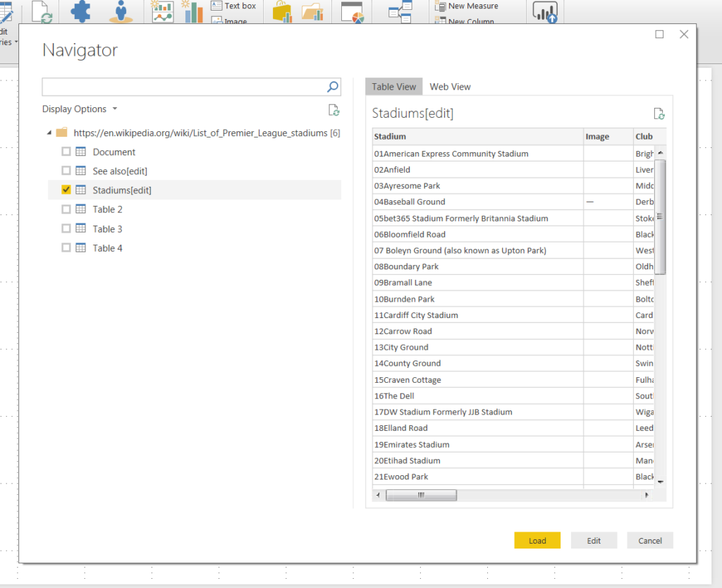Click the blue puzzle piece icon in the ribbon
This screenshot has width=722, height=588.
pyautogui.click(x=80, y=11)
